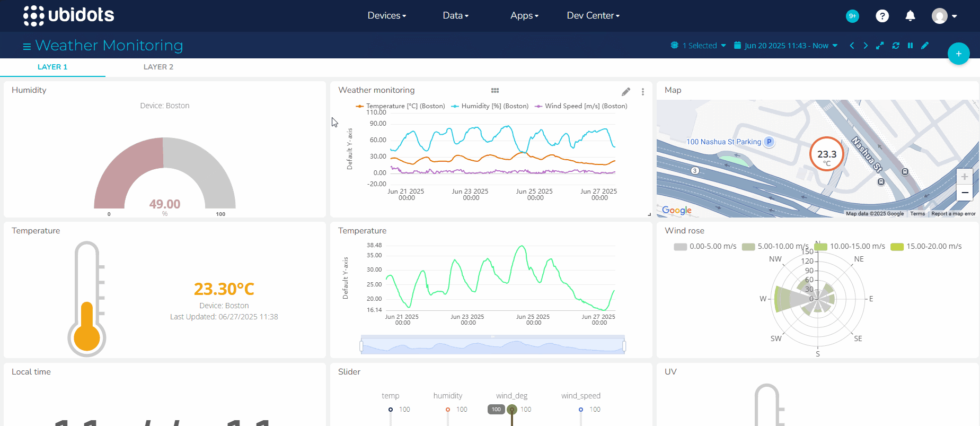980x426 pixels.
Task: Click the calendar date range icon
Action: (737, 45)
